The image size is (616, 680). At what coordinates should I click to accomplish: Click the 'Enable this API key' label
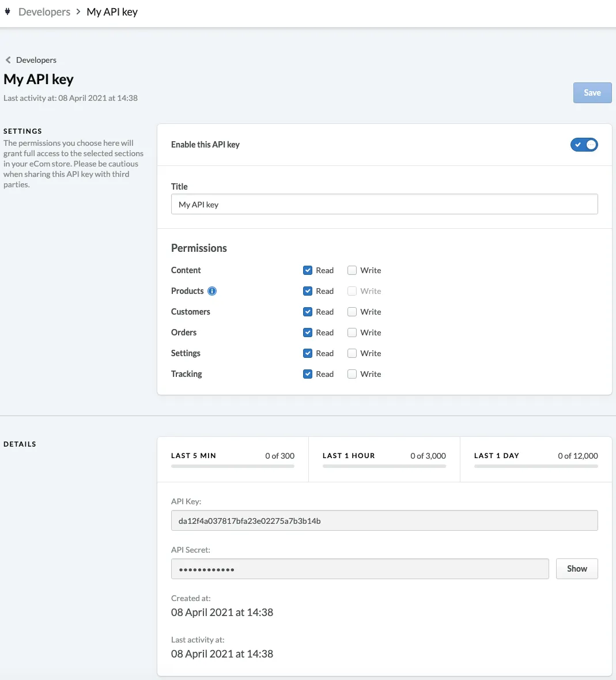[206, 145]
